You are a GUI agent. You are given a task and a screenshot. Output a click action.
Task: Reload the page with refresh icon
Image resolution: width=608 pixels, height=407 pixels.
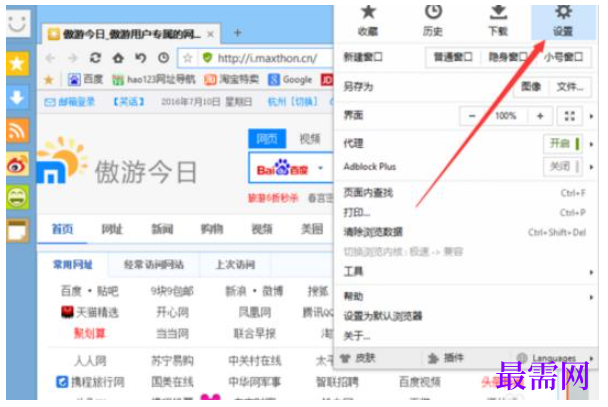[x=95, y=58]
